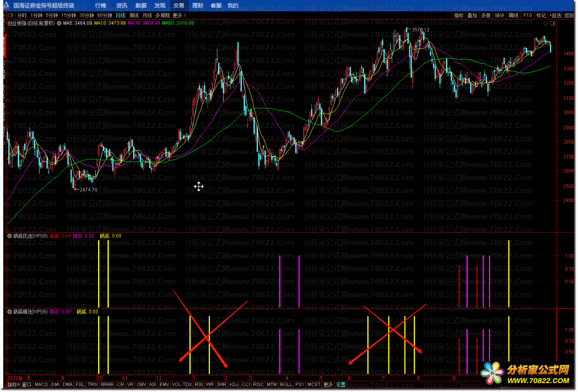Toggle the left side panel icon

(x=10, y=15)
